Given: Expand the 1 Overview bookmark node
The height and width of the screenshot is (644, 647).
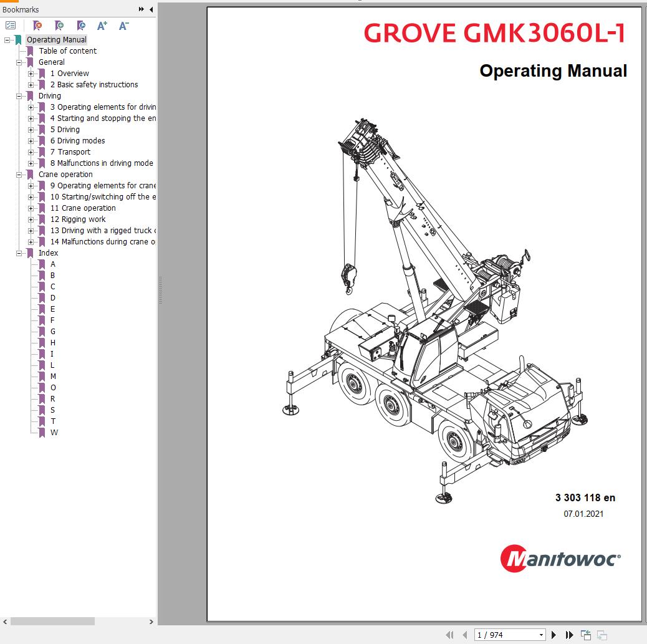Looking at the screenshot, I should pos(31,74).
